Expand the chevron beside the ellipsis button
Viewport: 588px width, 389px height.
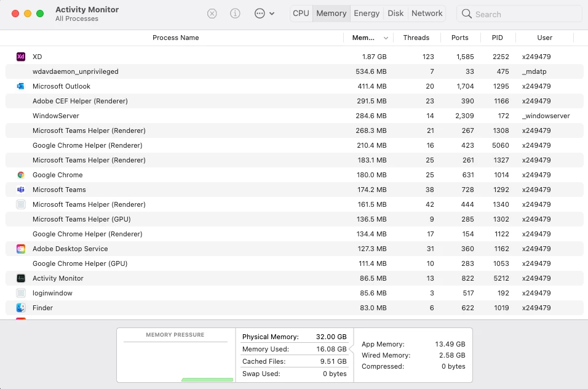point(272,14)
